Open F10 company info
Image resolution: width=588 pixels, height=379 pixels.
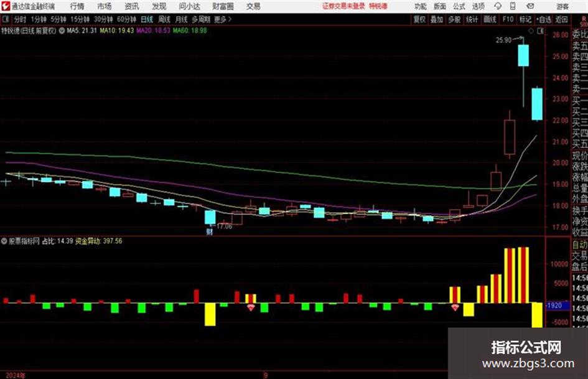[x=508, y=19]
